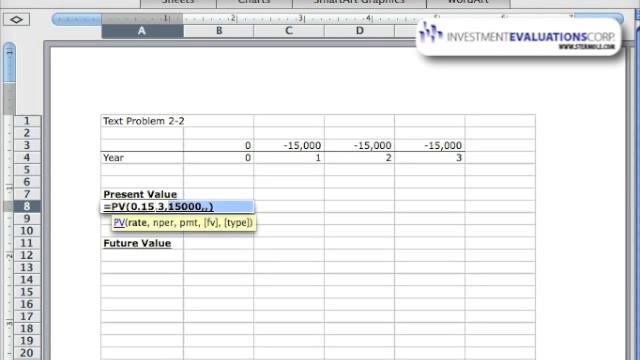Select row 20 header
The height and width of the screenshot is (360, 640).
27,353
